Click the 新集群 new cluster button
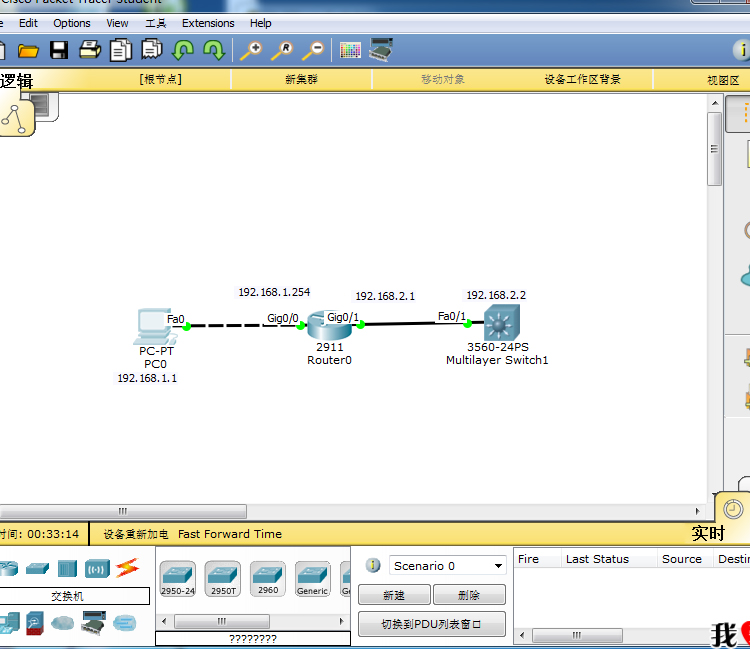 301,79
